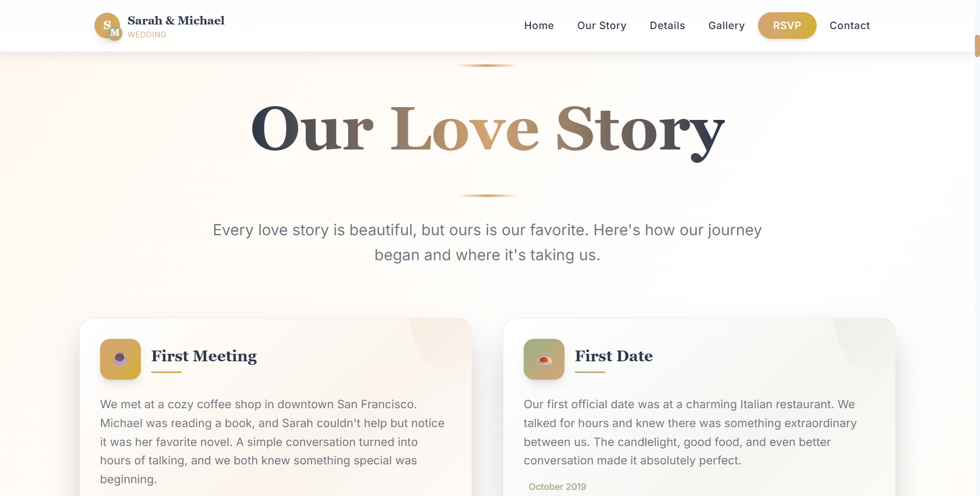
Task: Click the WEDDING subtitle under the site name
Action: point(147,35)
